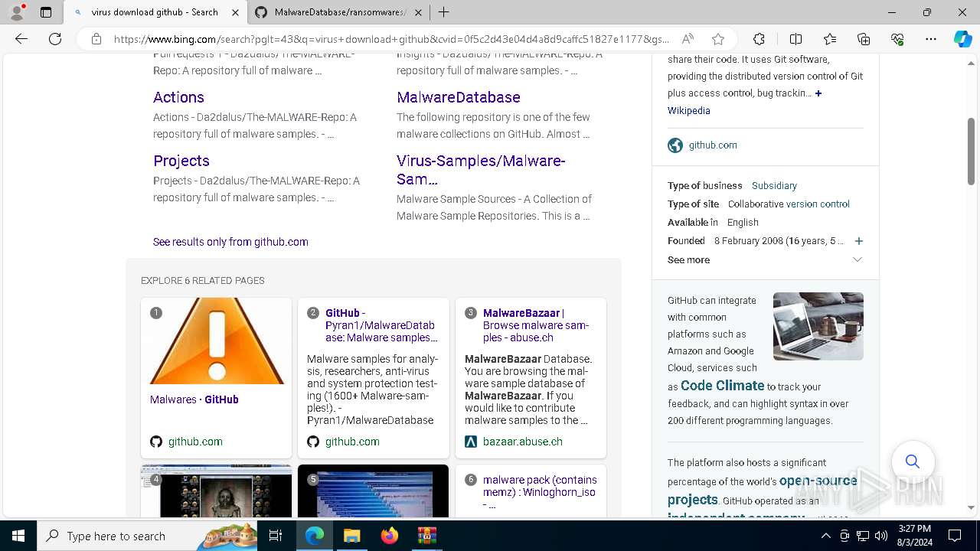Click bazaar.abuse.ch source link
This screenshot has height=551, width=980.
[523, 442]
